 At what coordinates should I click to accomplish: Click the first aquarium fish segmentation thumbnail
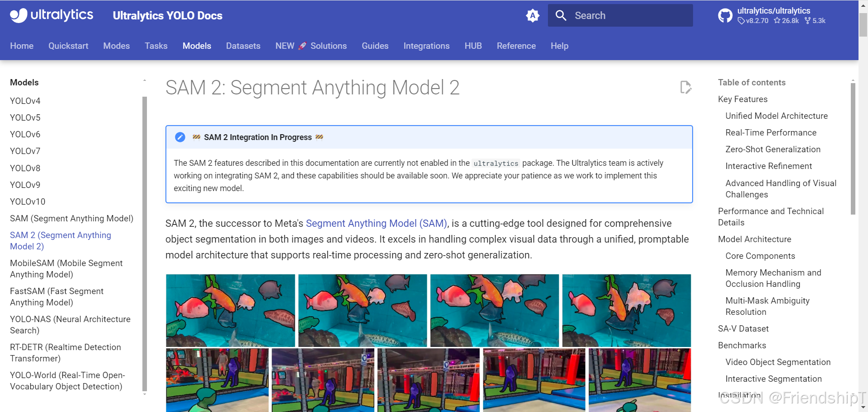click(x=230, y=310)
